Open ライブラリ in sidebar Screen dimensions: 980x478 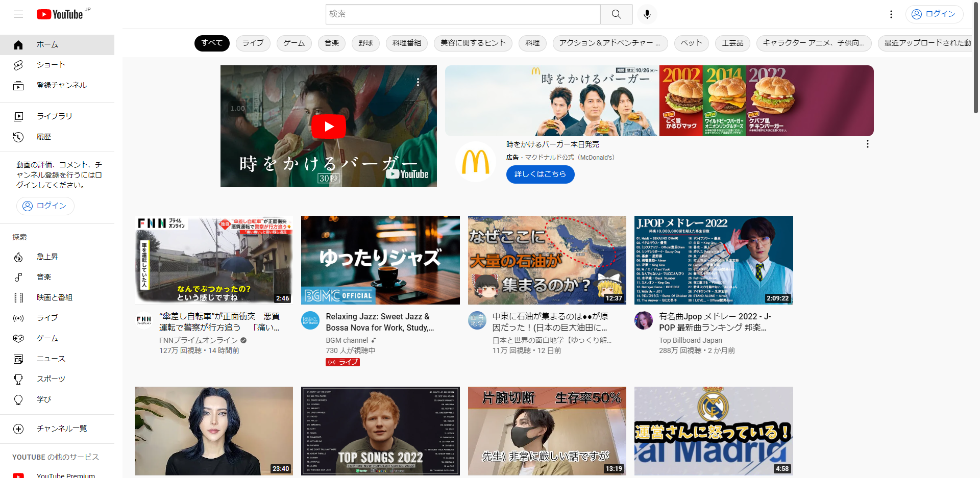pos(57,116)
